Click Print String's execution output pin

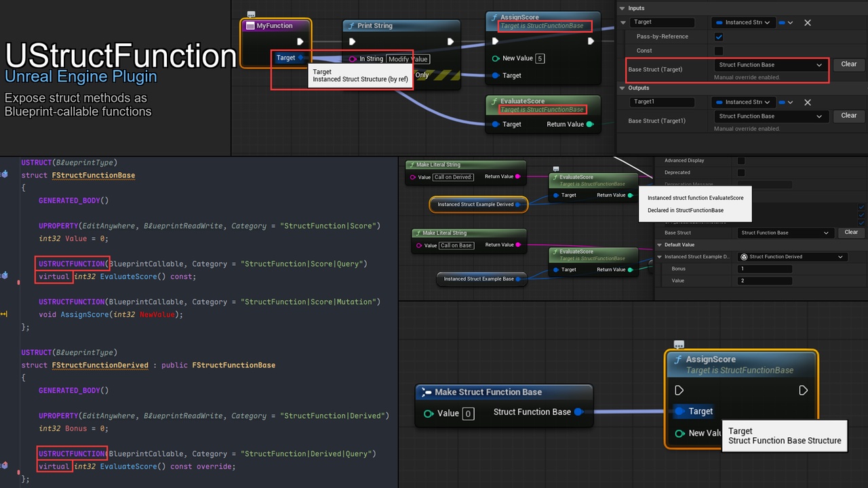click(x=450, y=41)
